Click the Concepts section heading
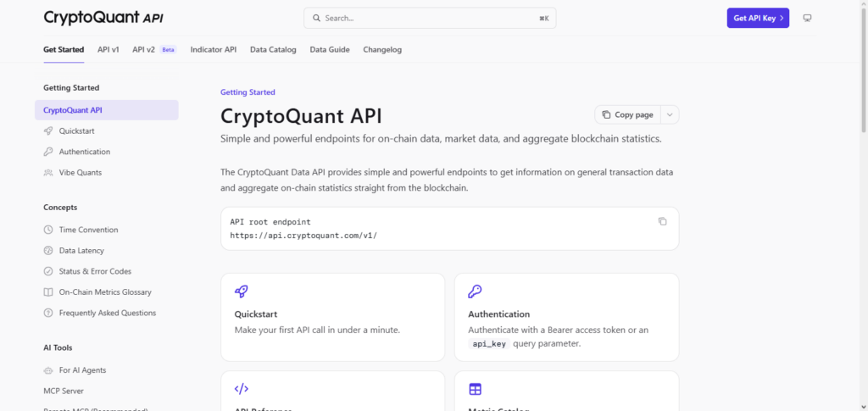Viewport: 868px width, 411px height. point(60,208)
